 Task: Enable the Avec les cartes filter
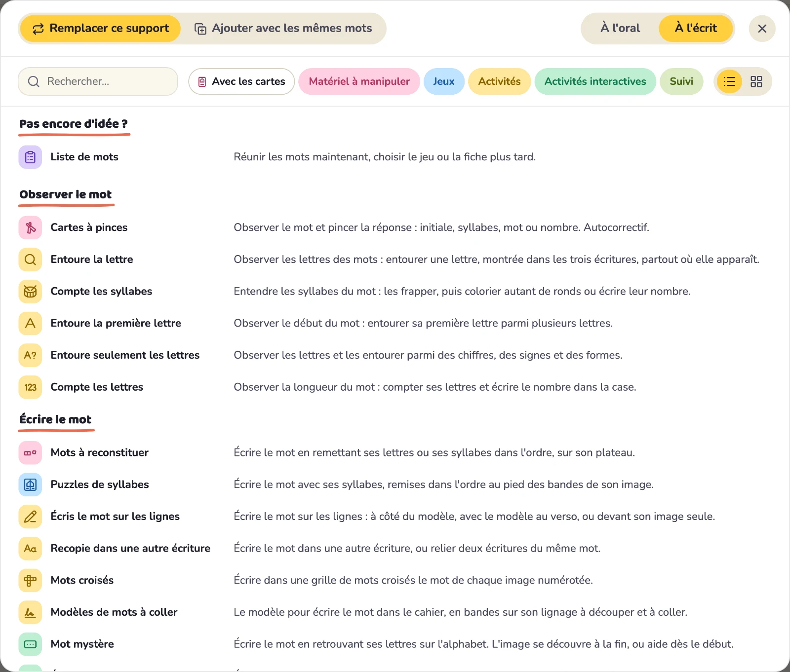pos(241,81)
